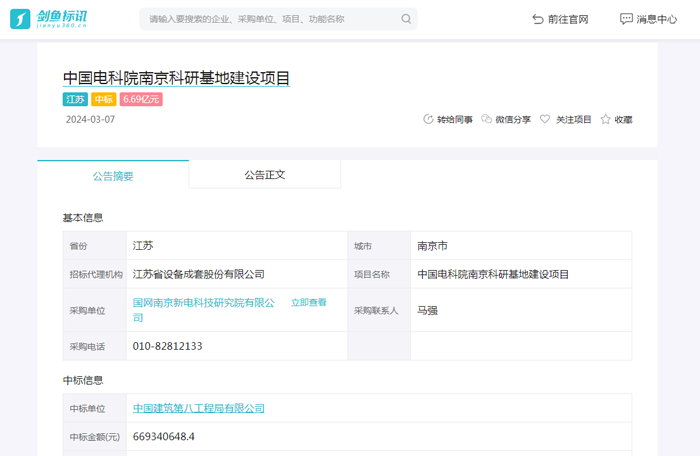
Task: Click the 项目名称 label cell
Action: click(379, 274)
